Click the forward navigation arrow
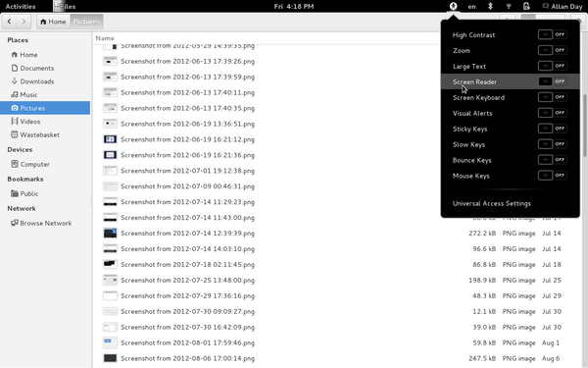Screen dimensions: 588x368 [x=24, y=22]
